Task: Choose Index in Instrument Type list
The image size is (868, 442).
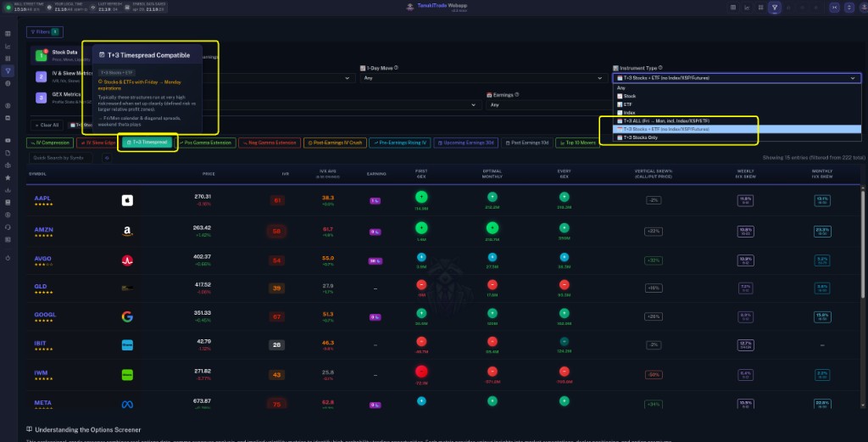Action: (x=737, y=113)
